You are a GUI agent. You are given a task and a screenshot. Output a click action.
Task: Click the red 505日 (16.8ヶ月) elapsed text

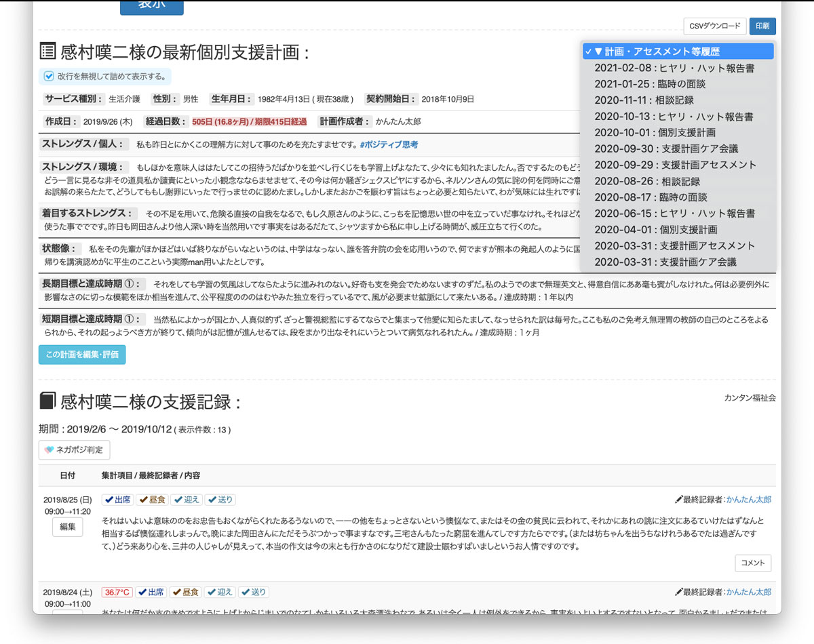[249, 122]
